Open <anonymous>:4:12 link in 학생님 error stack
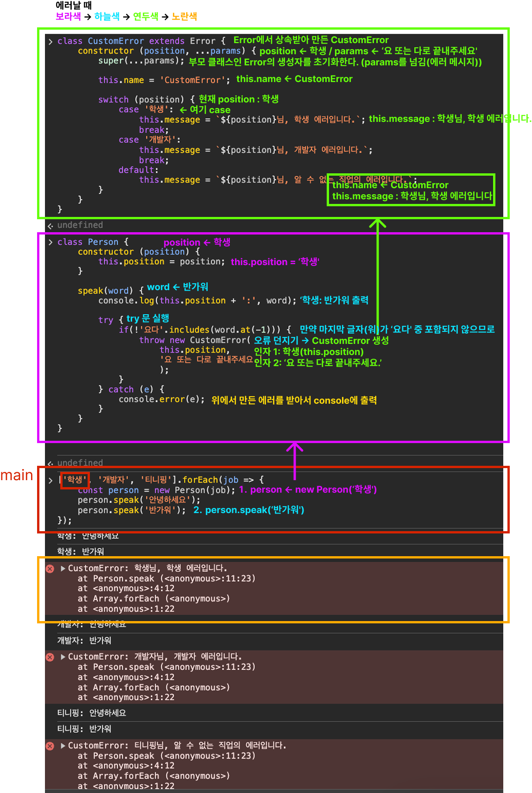This screenshot has width=532, height=793. click(x=134, y=589)
